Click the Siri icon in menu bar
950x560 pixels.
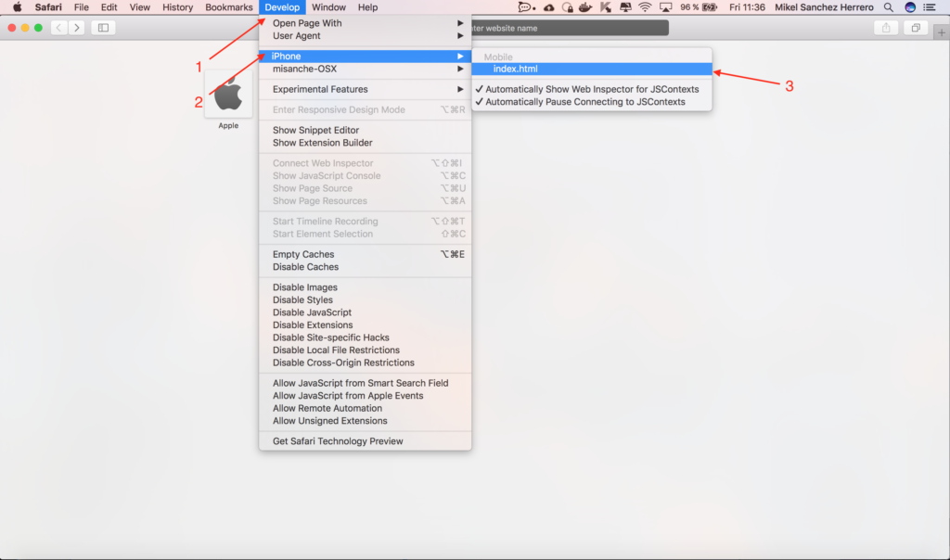click(x=910, y=7)
